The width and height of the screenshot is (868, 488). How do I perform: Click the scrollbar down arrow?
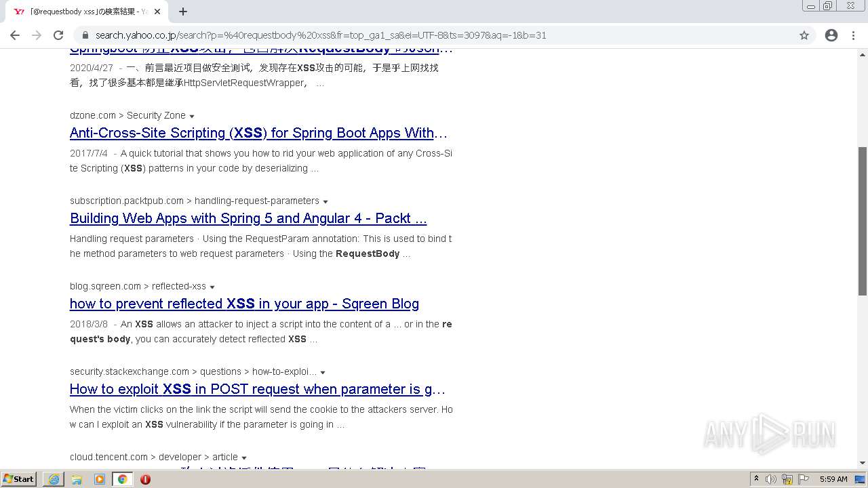[863, 463]
